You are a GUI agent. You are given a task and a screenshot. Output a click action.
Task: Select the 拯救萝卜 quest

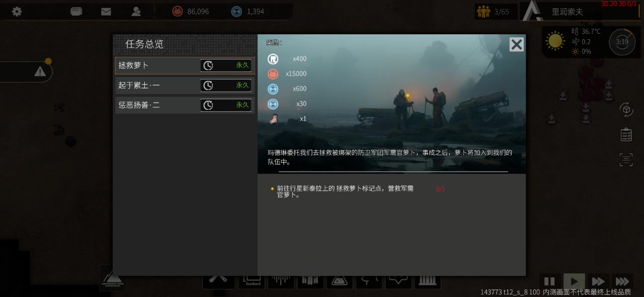[x=185, y=65]
